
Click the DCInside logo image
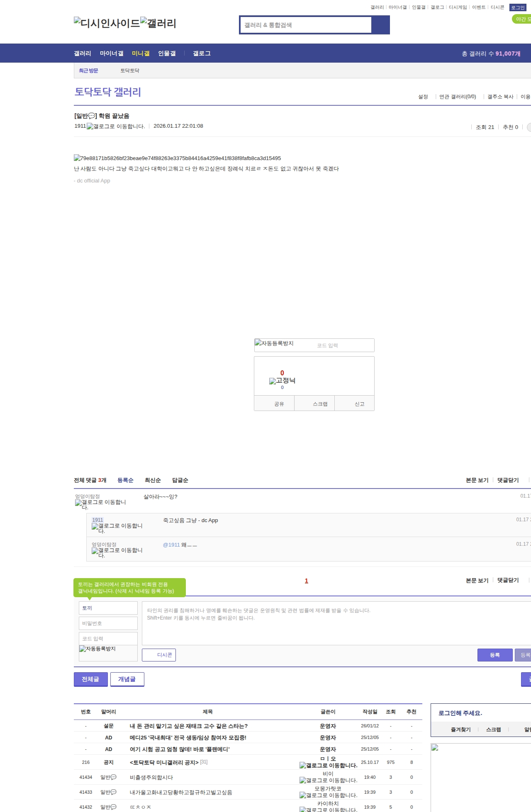point(107,23)
